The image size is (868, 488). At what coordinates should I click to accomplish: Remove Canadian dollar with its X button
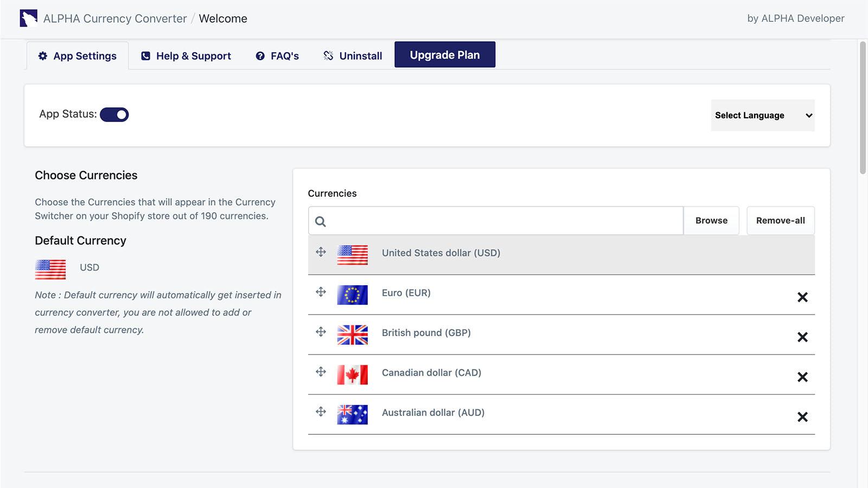(x=802, y=377)
